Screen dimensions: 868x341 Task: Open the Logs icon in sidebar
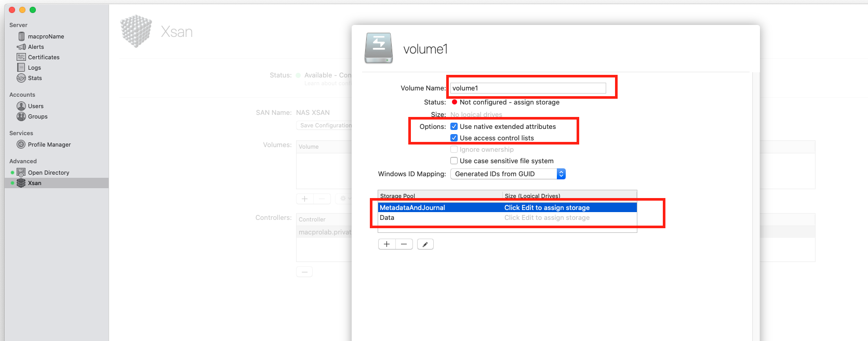click(x=21, y=68)
